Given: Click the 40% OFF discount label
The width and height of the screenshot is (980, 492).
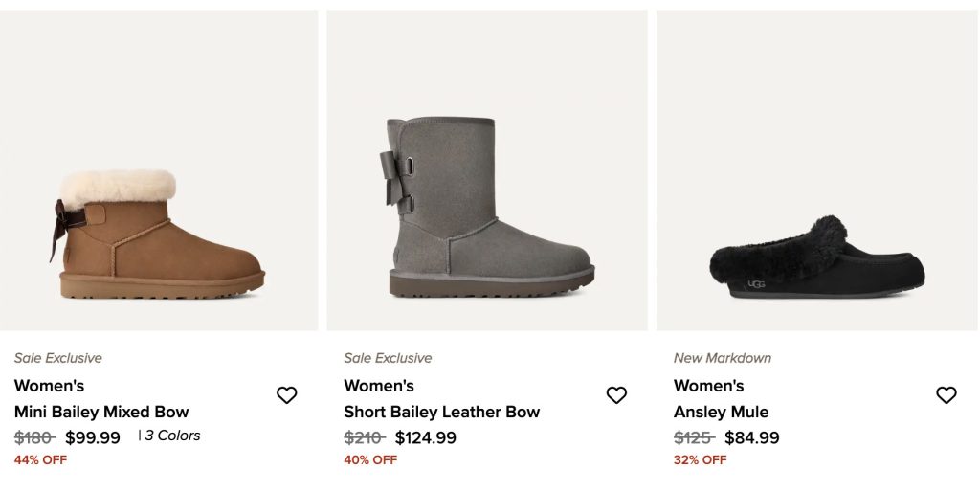Looking at the screenshot, I should pyautogui.click(x=370, y=459).
